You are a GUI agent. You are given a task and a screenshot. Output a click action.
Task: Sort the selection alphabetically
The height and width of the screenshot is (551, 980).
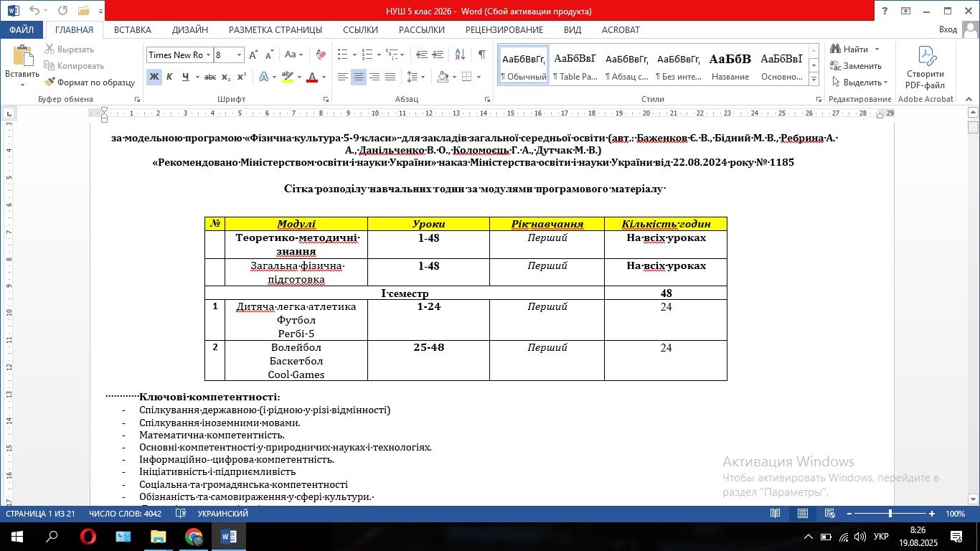click(460, 55)
